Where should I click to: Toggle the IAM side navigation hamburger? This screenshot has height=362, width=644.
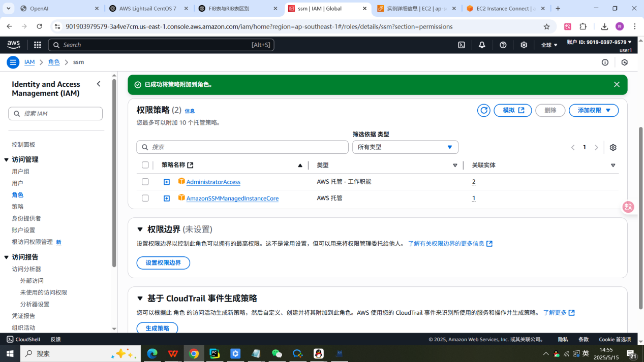13,62
